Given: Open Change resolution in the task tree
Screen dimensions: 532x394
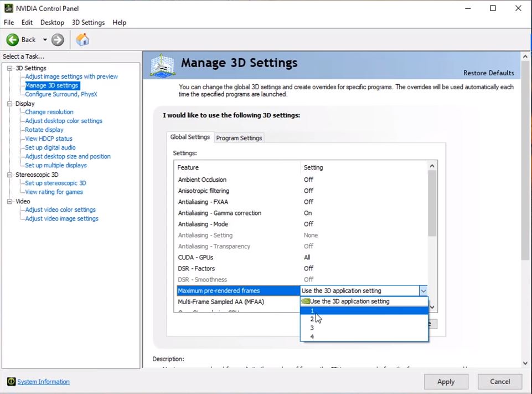Looking at the screenshot, I should coord(49,112).
